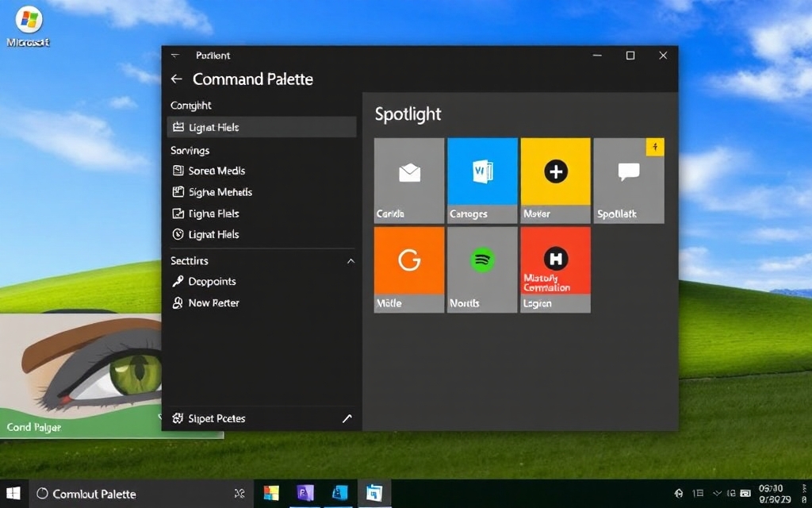Click the Porlient window title text
Screen dimensions: 812x508
[213, 56]
